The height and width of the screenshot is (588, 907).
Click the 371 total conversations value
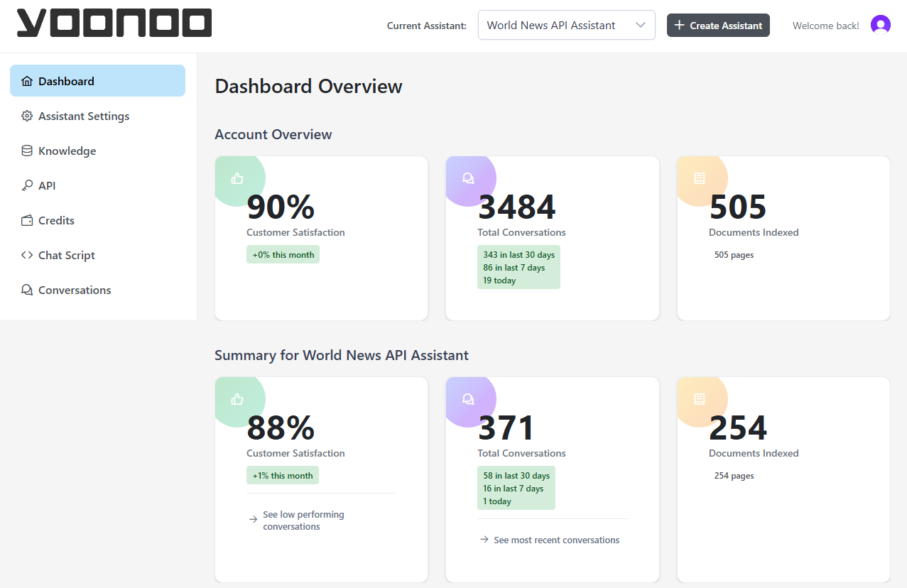pyautogui.click(x=506, y=428)
